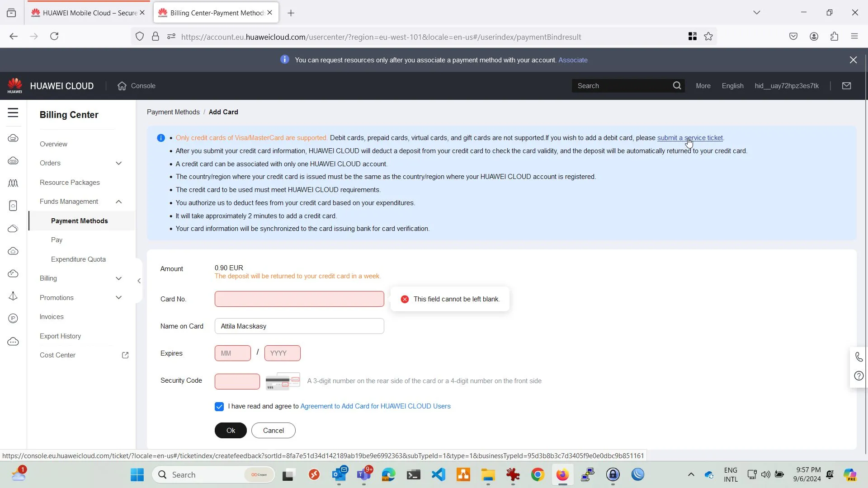Open the Windows Start menu
The height and width of the screenshot is (488, 868).
[137, 475]
